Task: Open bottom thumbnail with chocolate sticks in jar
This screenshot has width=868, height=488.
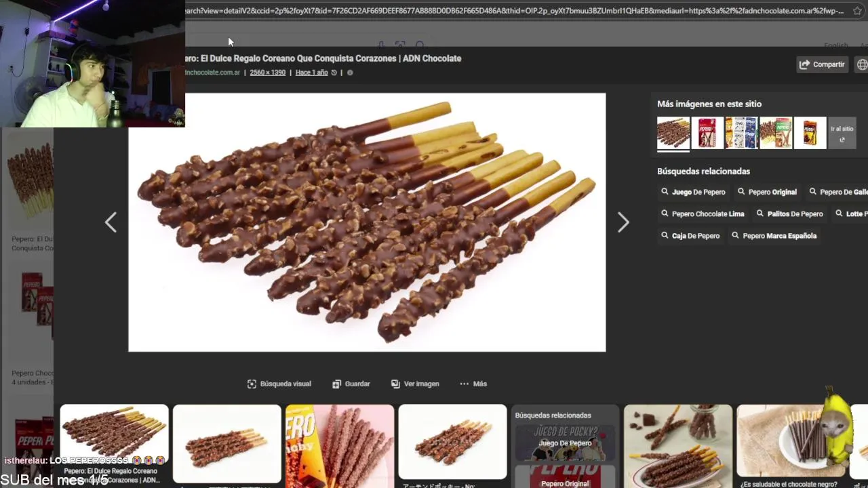Action: click(678, 446)
